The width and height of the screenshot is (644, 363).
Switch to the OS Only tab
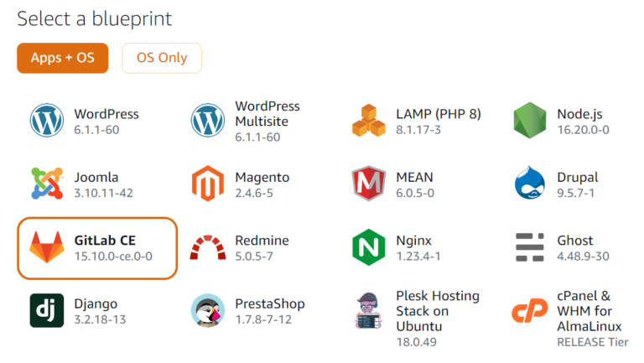162,58
